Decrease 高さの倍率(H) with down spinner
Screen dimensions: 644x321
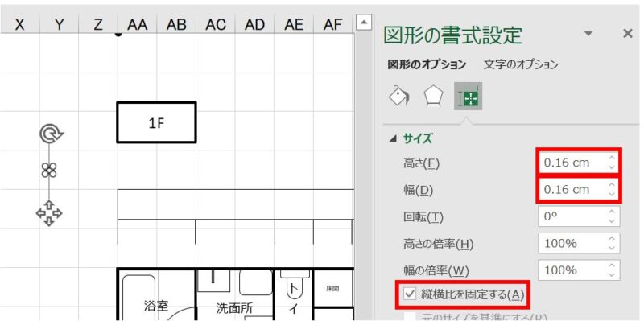point(612,249)
